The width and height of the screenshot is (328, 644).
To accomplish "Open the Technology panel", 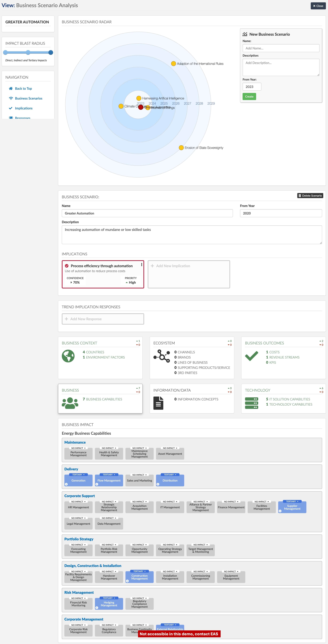I will (x=283, y=399).
